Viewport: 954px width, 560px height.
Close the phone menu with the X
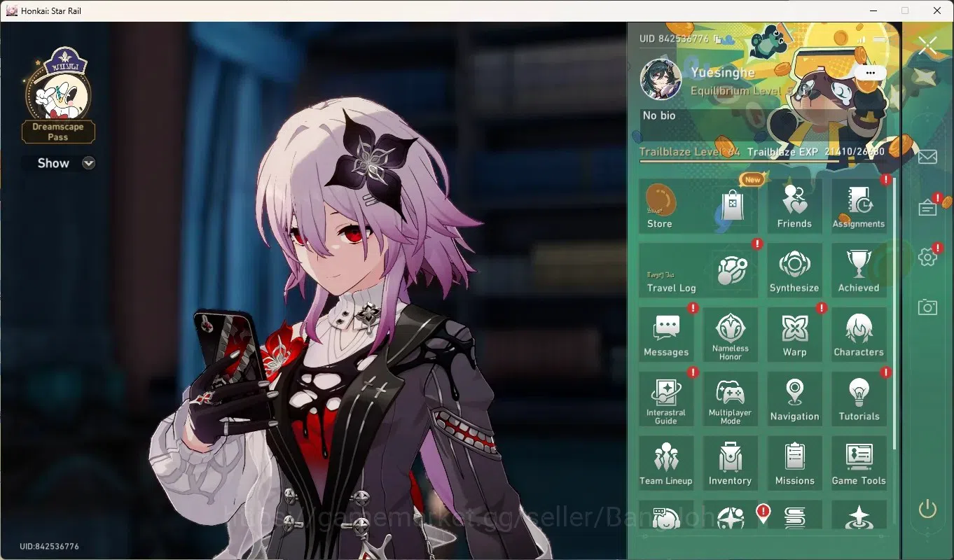tap(927, 46)
